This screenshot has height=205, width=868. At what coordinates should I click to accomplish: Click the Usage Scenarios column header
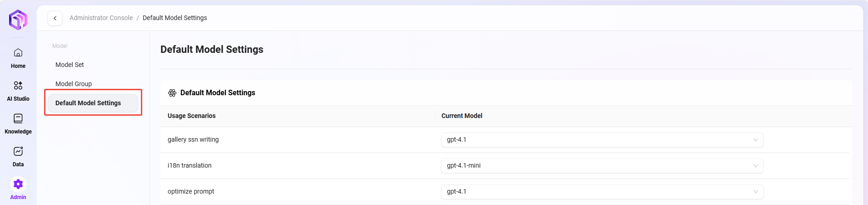191,116
